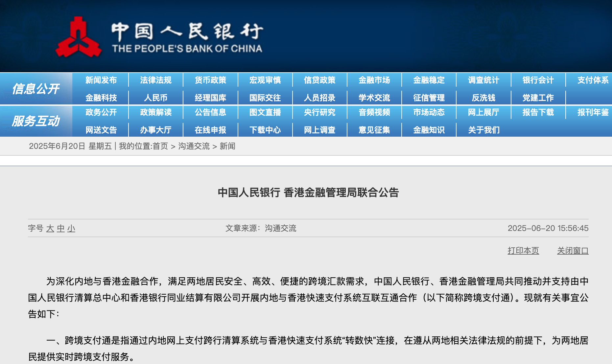Go to 下载中心

click(x=265, y=130)
